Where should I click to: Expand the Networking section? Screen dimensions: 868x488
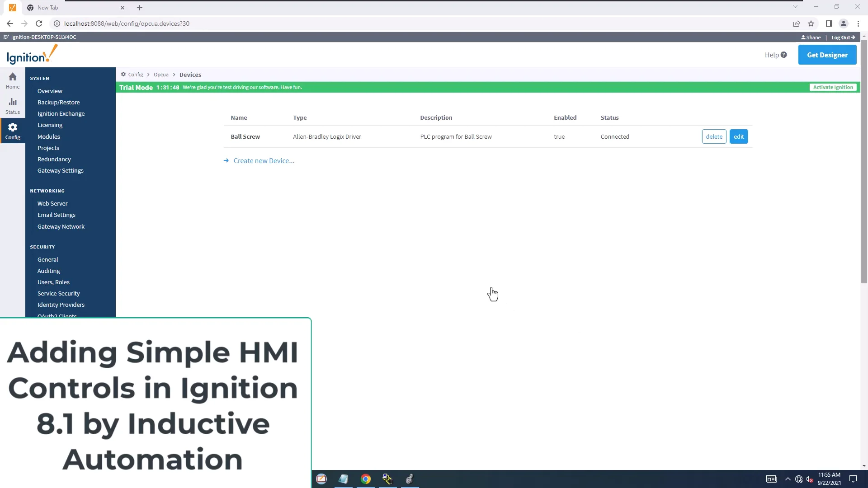click(x=47, y=190)
